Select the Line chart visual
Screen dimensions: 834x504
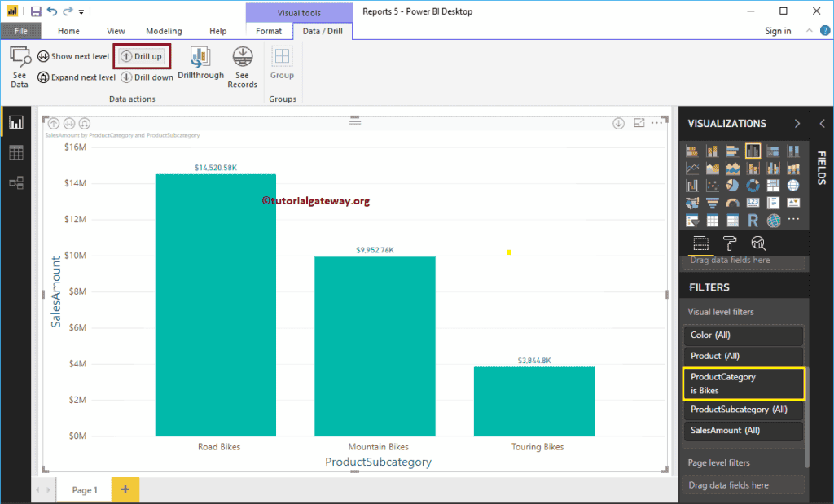692,169
